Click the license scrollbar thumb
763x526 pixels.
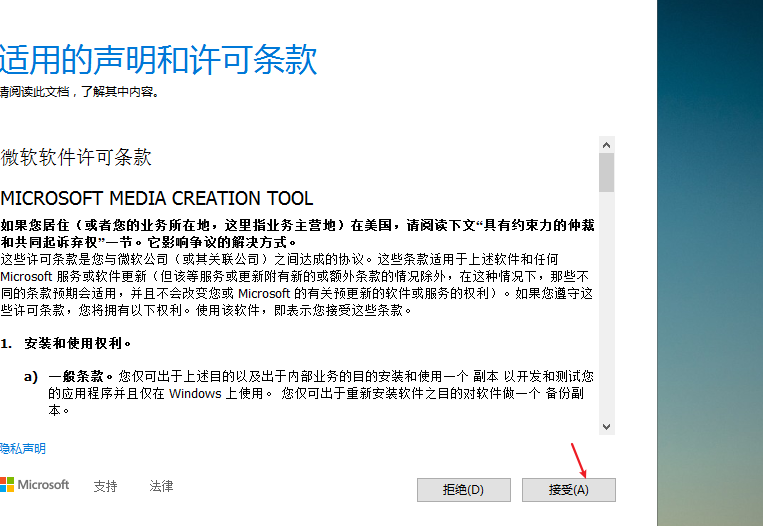tap(606, 173)
